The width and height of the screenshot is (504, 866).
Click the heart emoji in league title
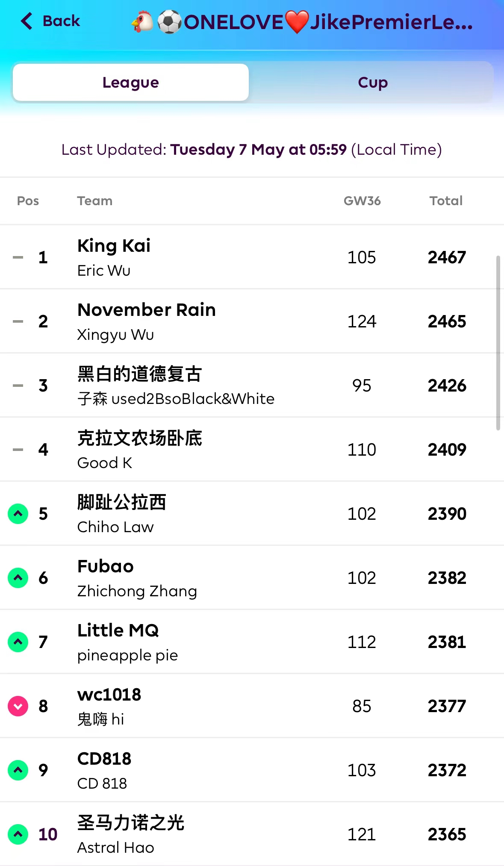tap(297, 22)
